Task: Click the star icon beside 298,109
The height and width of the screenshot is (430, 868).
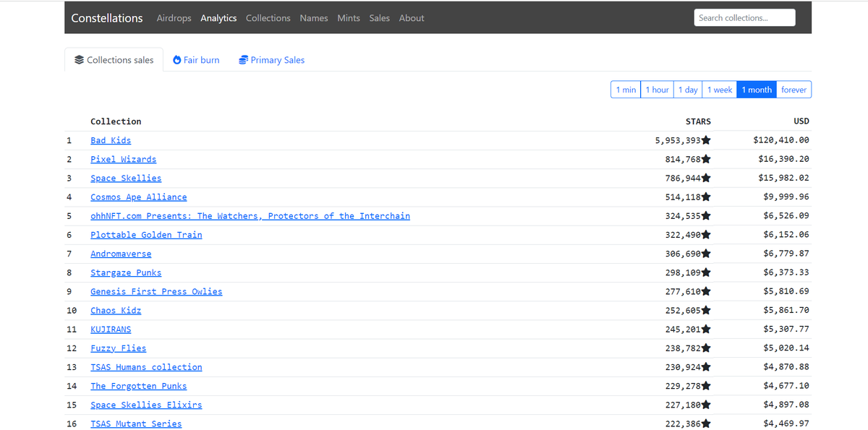Action: [x=706, y=272]
